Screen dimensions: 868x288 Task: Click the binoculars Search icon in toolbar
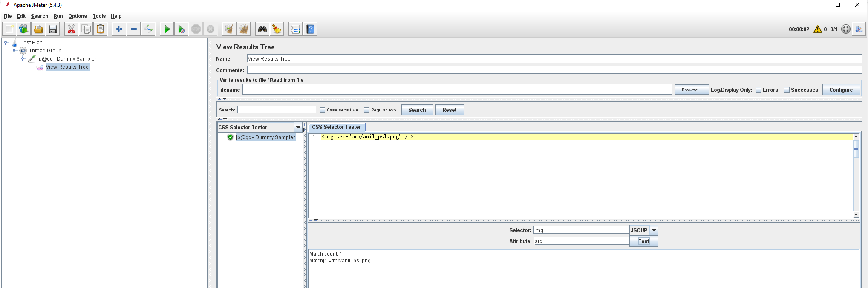(262, 29)
